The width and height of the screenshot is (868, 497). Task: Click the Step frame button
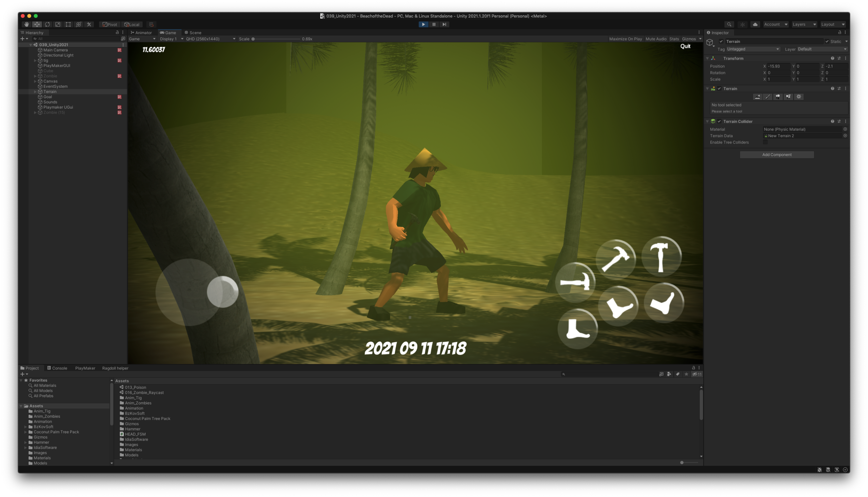(444, 24)
